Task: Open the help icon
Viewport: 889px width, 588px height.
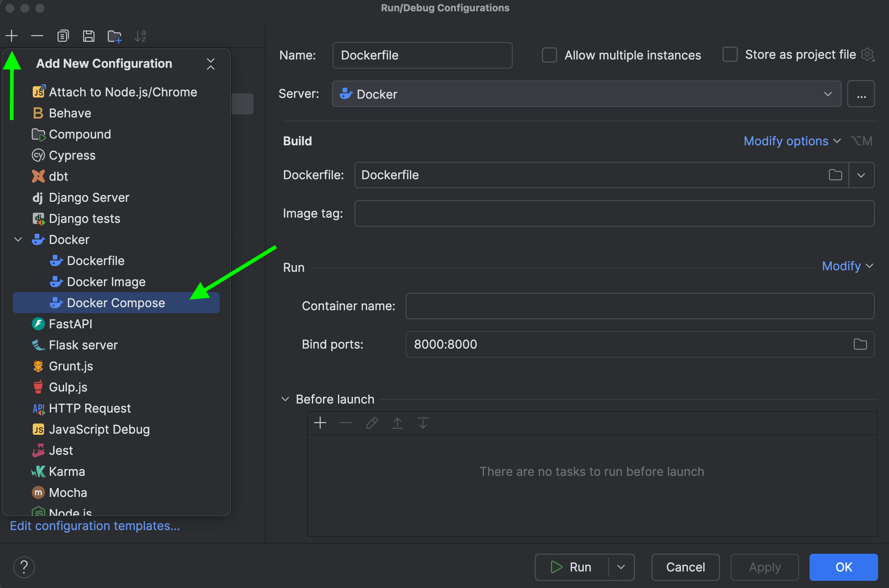Action: tap(24, 567)
